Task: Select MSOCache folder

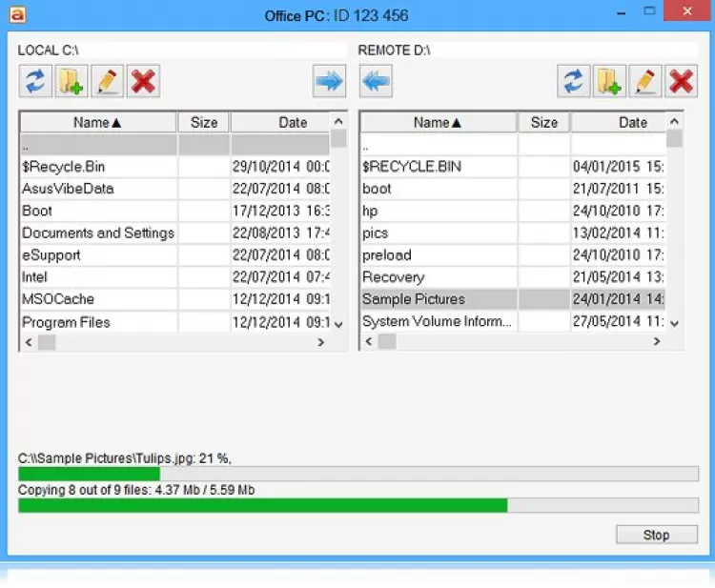Action: tap(175, 299)
